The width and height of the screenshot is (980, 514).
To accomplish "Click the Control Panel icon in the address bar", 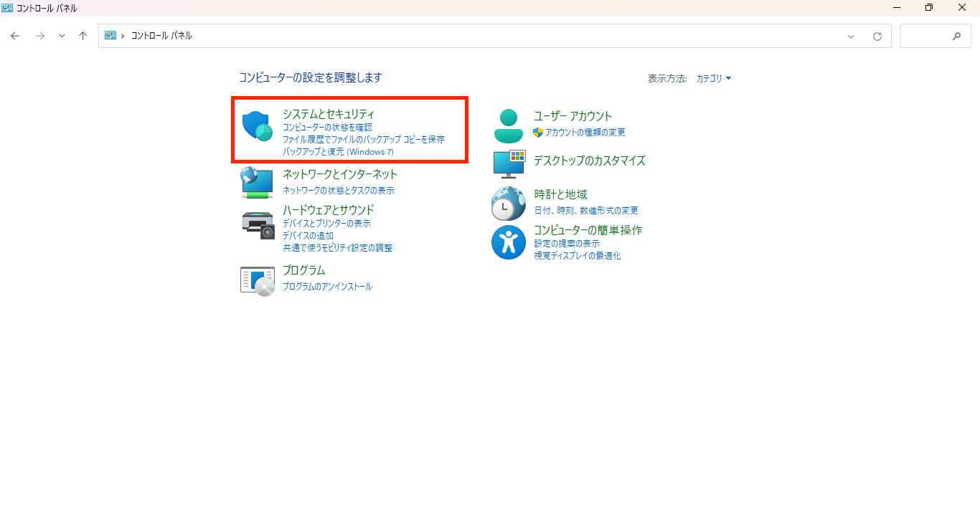I will click(x=112, y=34).
